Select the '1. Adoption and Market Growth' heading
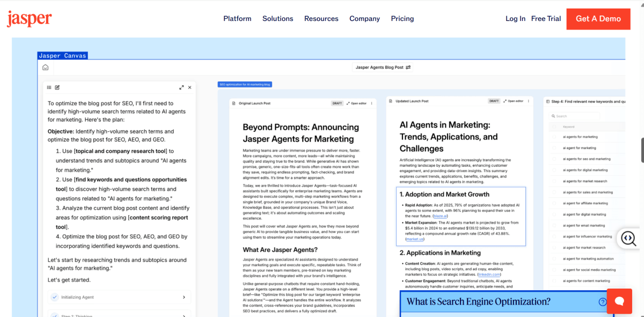 point(444,194)
